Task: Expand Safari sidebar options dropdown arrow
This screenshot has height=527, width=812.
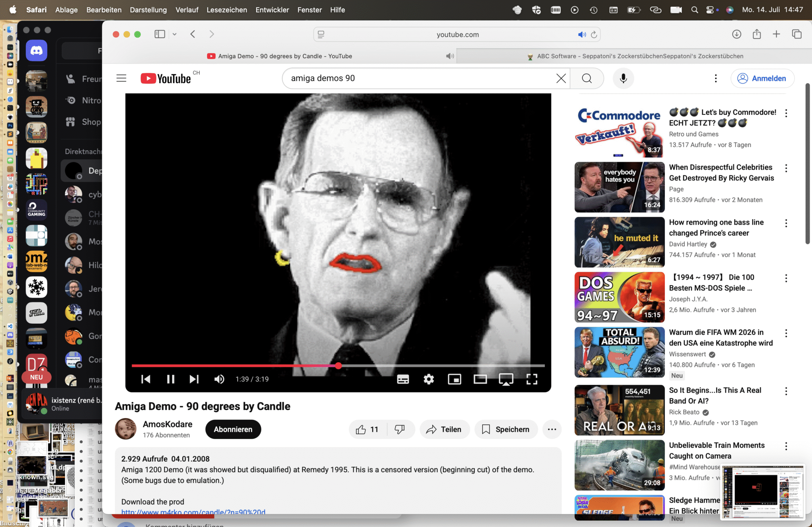Action: (174, 34)
